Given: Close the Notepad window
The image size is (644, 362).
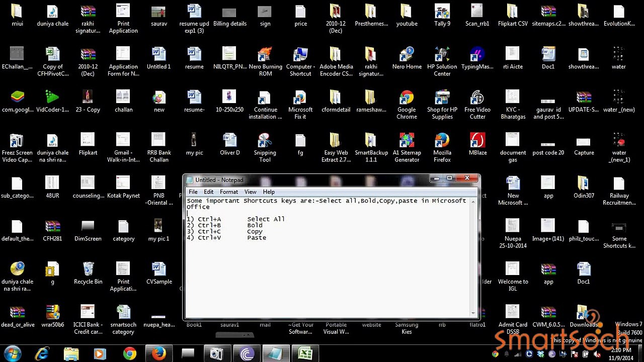Looking at the screenshot, I should click(467, 178).
